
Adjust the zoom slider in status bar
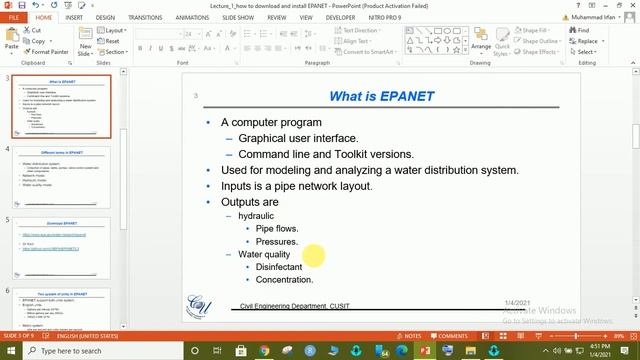(x=576, y=336)
